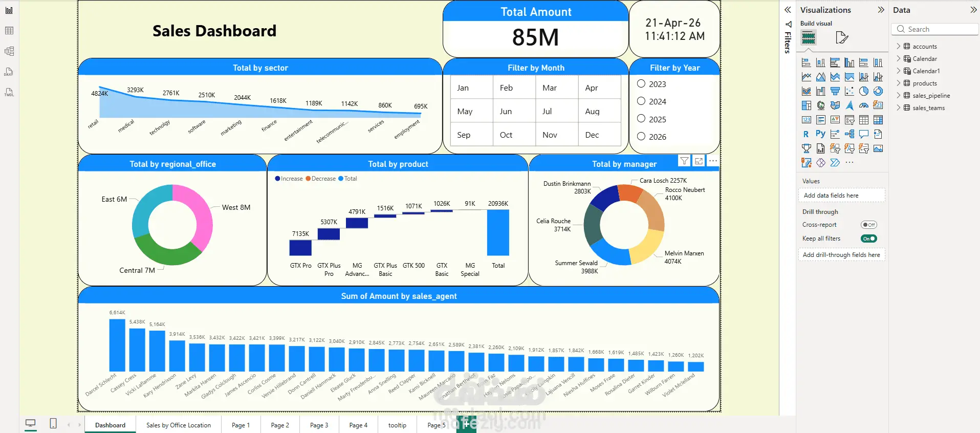Switch to Sales by Office Location tab

[x=179, y=425]
